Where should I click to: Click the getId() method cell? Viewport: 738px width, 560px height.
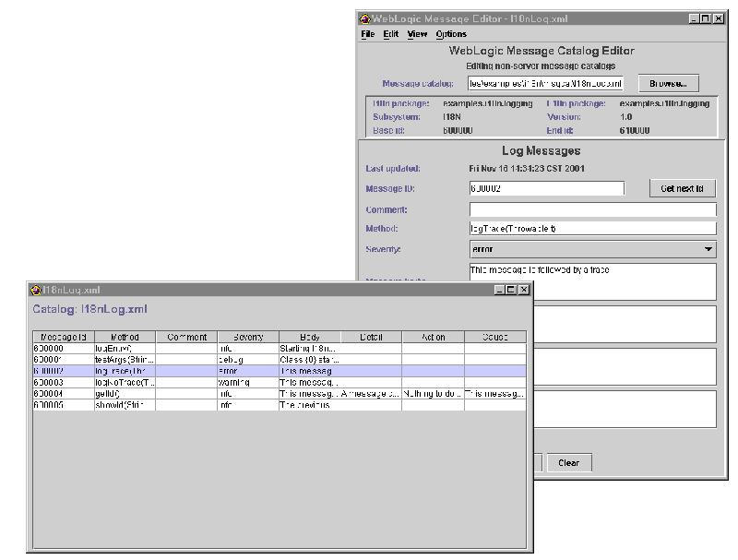click(125, 393)
